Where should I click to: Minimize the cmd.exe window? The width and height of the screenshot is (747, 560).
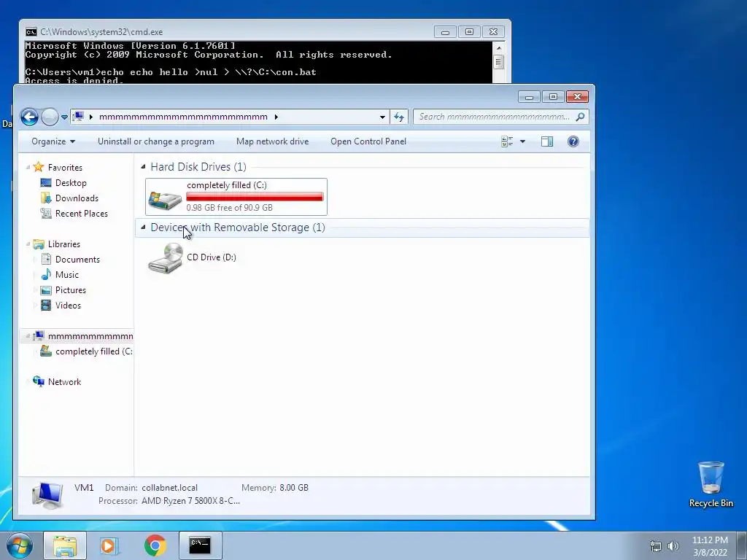[445, 32]
